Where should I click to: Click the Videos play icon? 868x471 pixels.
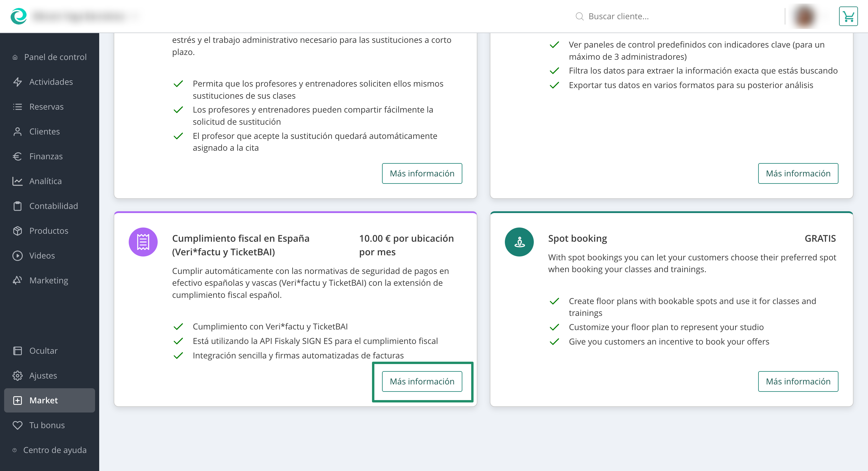click(x=17, y=255)
